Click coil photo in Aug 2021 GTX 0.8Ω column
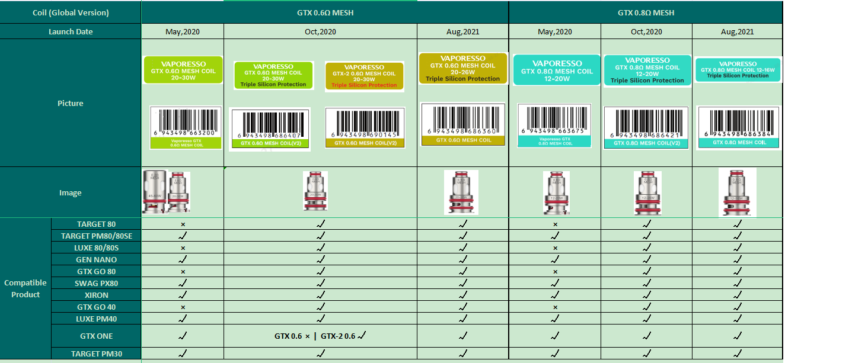The height and width of the screenshot is (363, 868). pyautogui.click(x=738, y=193)
